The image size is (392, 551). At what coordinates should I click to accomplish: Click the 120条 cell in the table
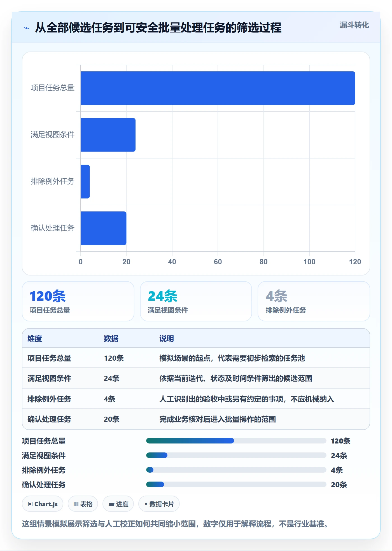coord(114,358)
